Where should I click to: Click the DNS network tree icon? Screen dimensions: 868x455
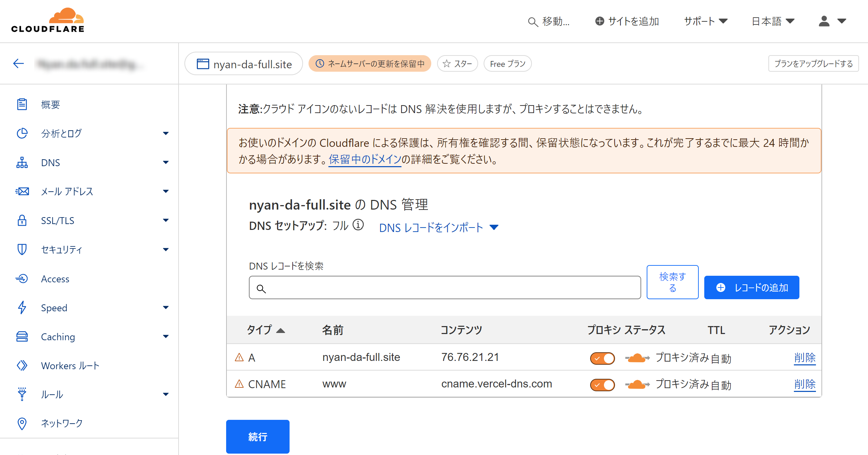tap(22, 162)
